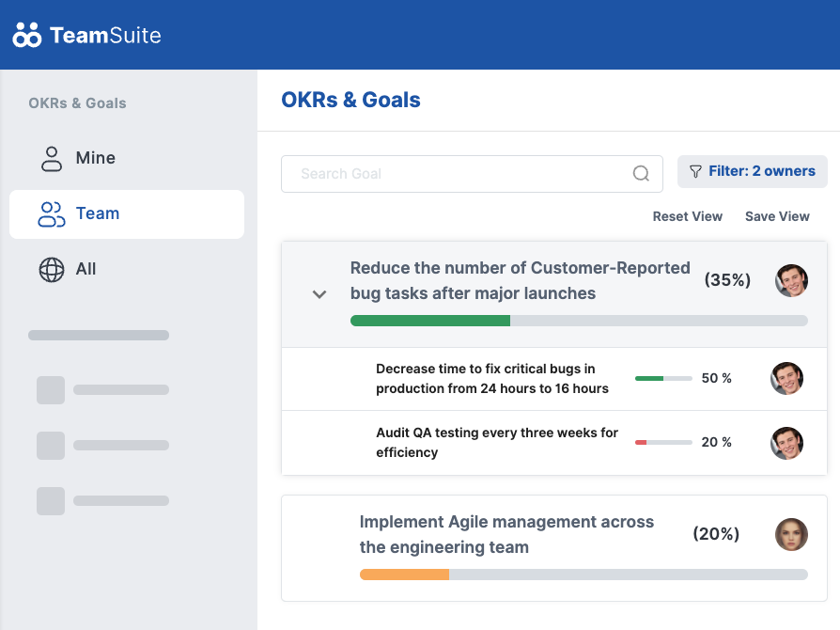This screenshot has height=630, width=840.
Task: Click the TeamSuite logo icon
Action: [27, 35]
